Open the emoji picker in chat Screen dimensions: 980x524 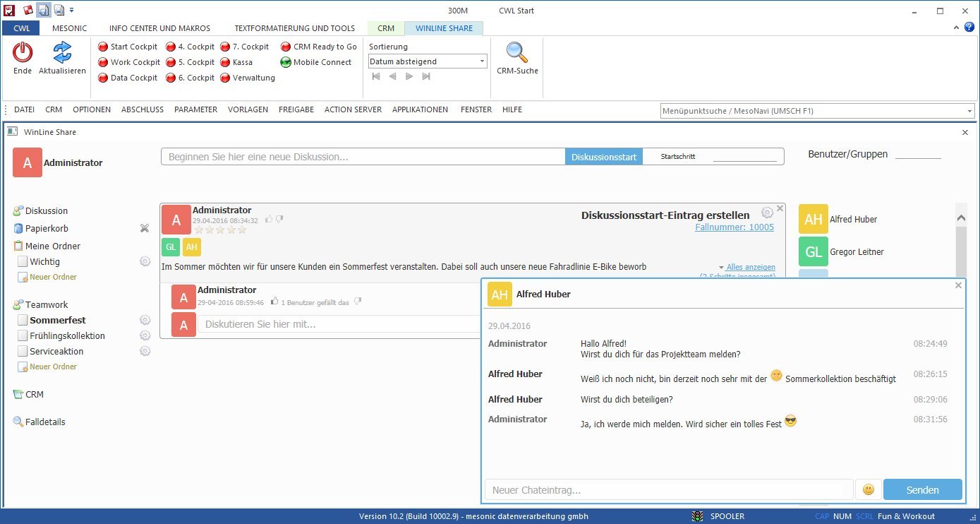[869, 489]
